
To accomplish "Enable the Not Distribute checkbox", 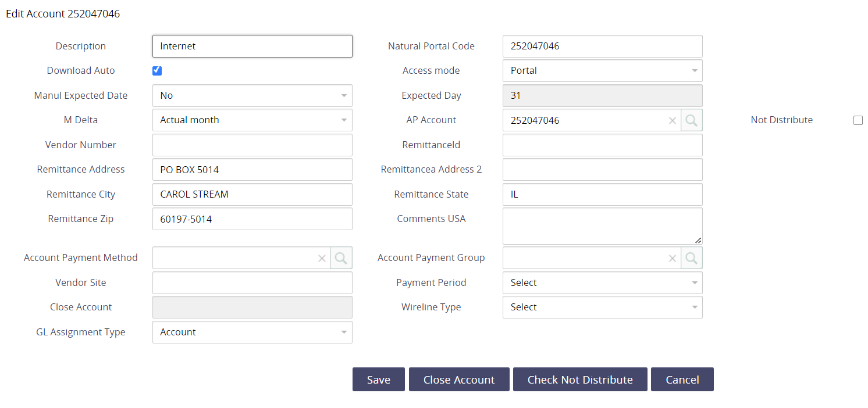I will pyautogui.click(x=858, y=120).
